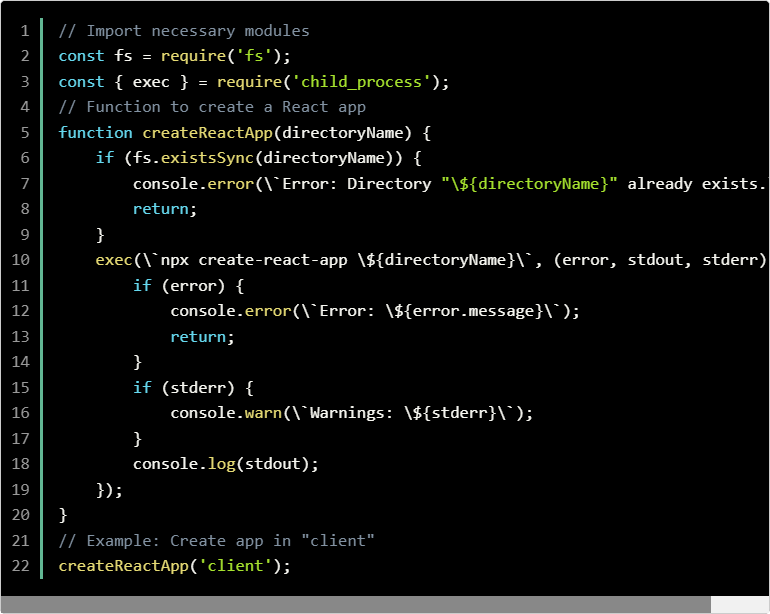This screenshot has width=770, height=614.
Task: Click the comment '// Import necessary modules'
Action: (x=184, y=31)
